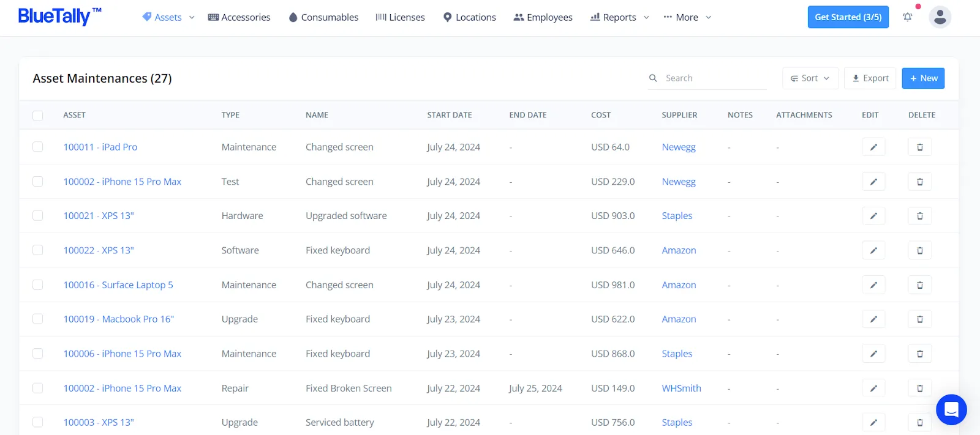
Task: Open the user profile avatar menu
Action: pos(940,17)
